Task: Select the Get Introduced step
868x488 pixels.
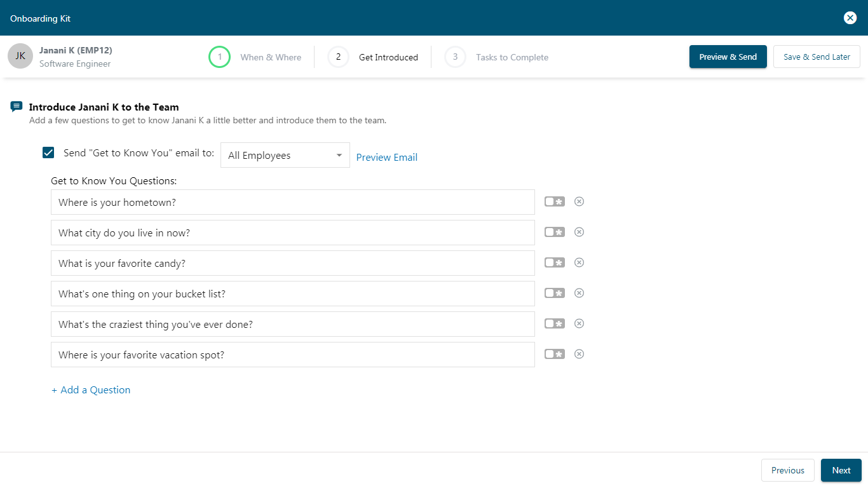Action: pyautogui.click(x=373, y=57)
